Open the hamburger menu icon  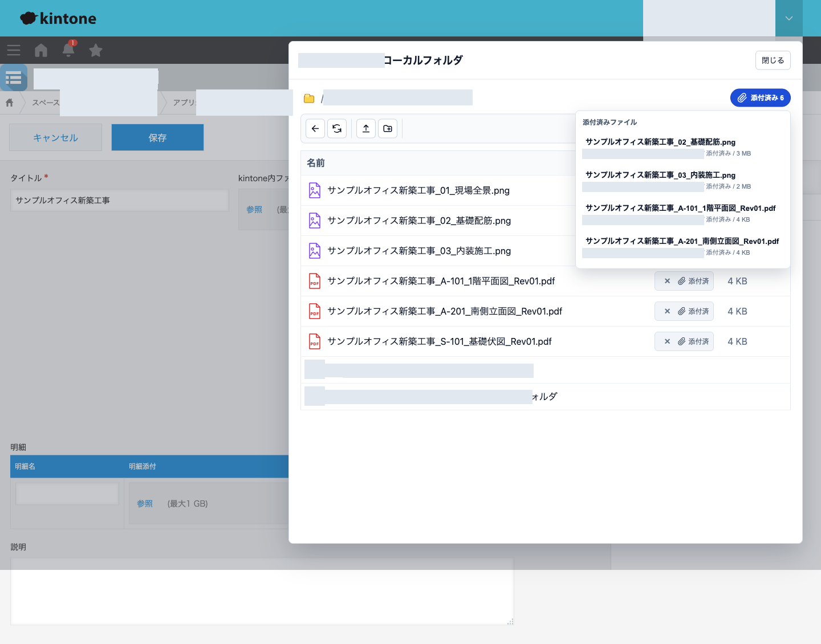tap(14, 50)
